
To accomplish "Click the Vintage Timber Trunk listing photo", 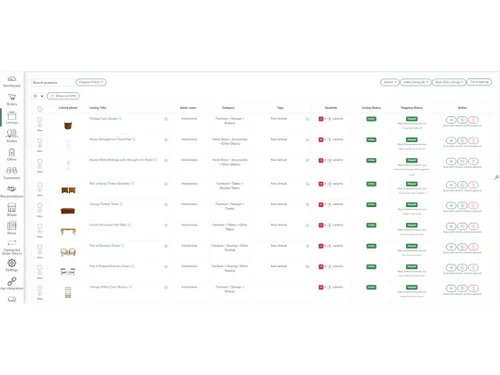I will click(x=68, y=211).
